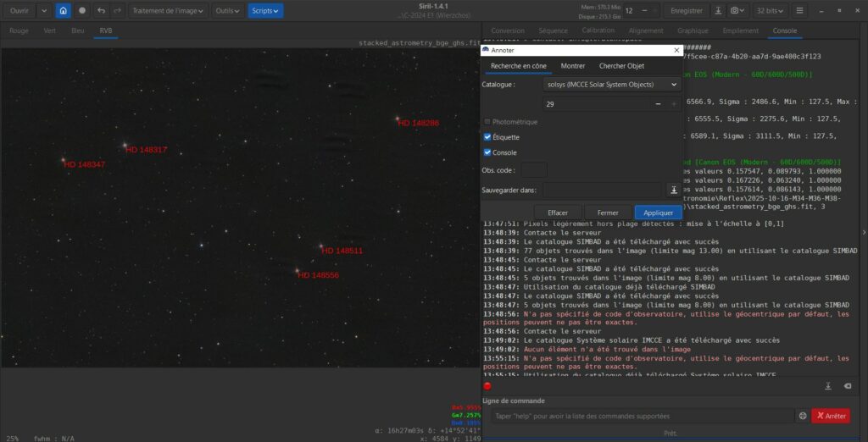The height and width of the screenshot is (442, 868).
Task: Click the save icon next to Sauvegarder dans
Action: pos(674,191)
